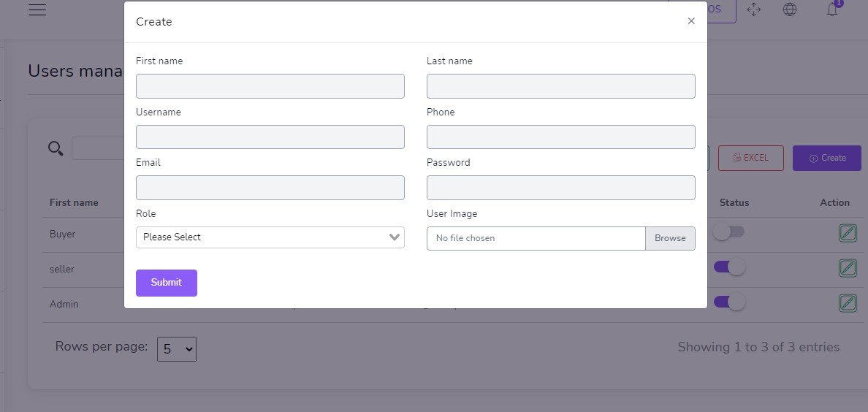Image resolution: width=868 pixels, height=412 pixels.
Task: Close the Create dialog with X
Action: [x=691, y=21]
